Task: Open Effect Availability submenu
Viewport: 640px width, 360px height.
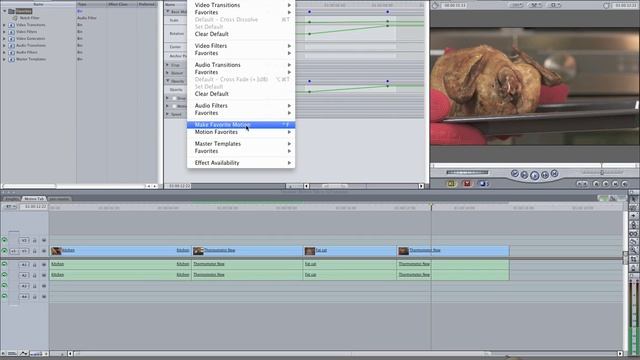Action: coord(241,163)
